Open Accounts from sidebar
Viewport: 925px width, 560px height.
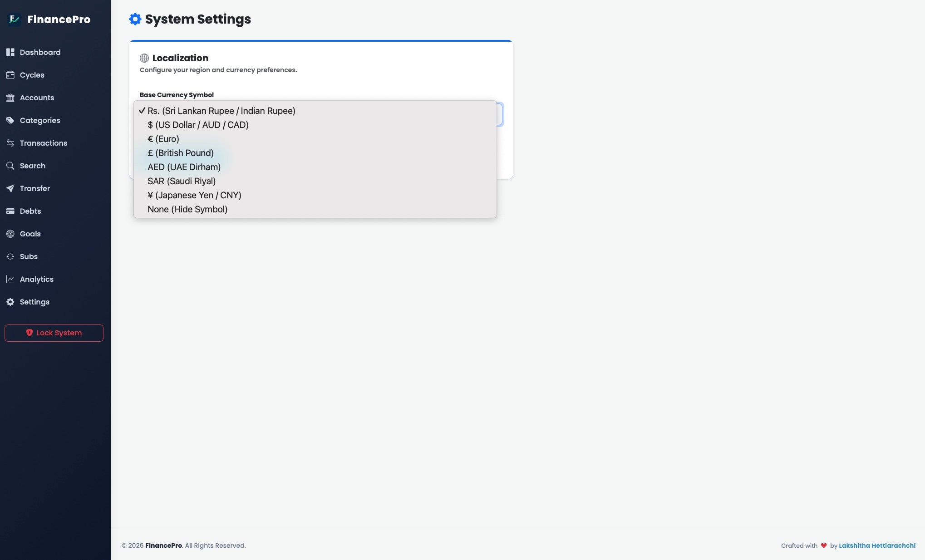[37, 98]
